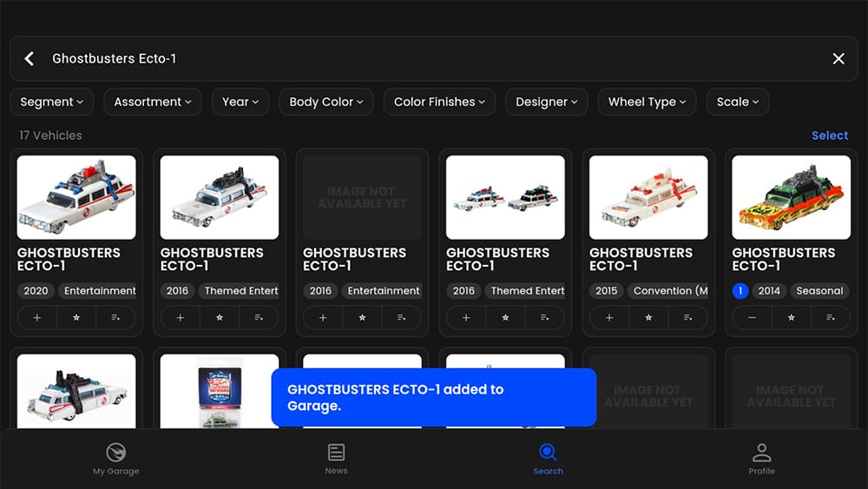868x489 pixels.
Task: Star the first 2016 Themed Entertainment Ecto-1
Action: [x=220, y=318]
